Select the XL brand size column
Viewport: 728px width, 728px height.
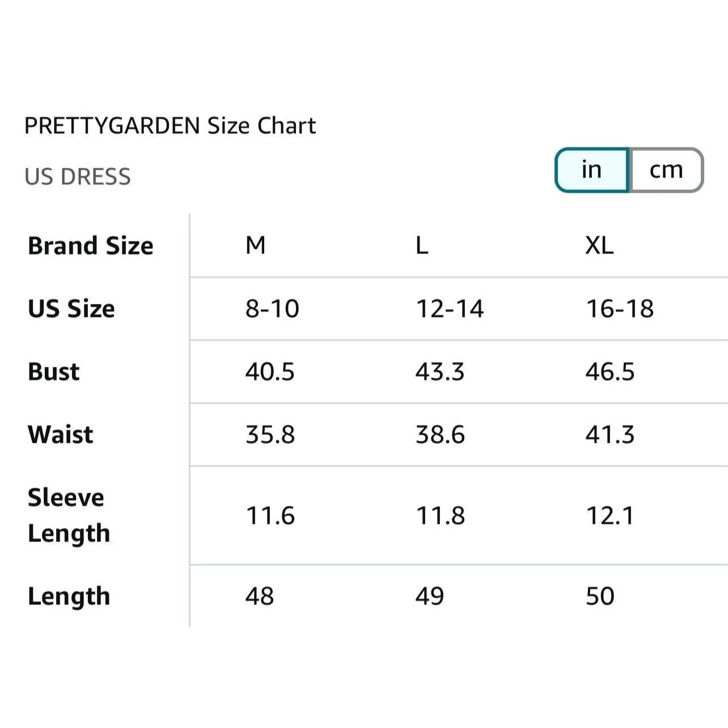click(x=599, y=246)
